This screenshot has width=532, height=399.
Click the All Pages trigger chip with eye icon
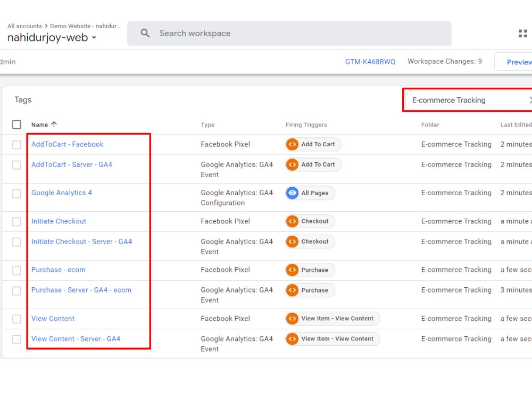tap(309, 193)
